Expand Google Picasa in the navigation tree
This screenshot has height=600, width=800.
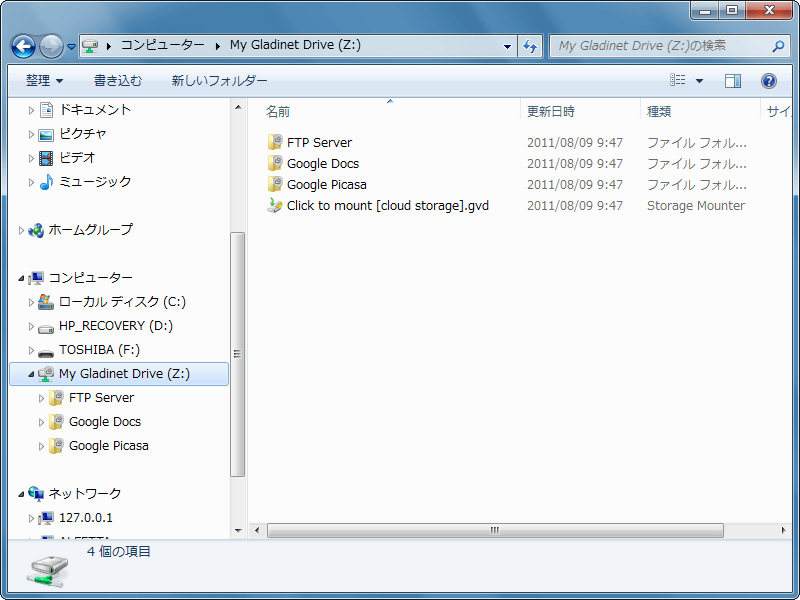click(x=41, y=446)
